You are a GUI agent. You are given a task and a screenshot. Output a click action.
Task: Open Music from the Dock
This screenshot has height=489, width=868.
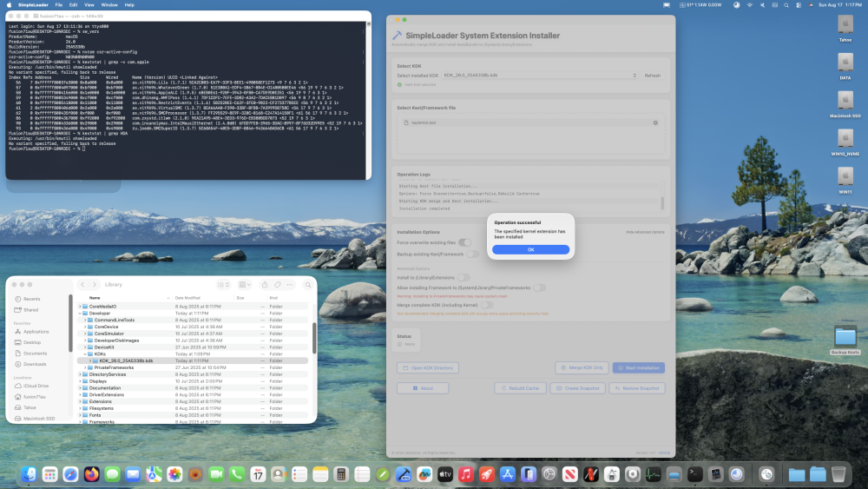pyautogui.click(x=466, y=474)
